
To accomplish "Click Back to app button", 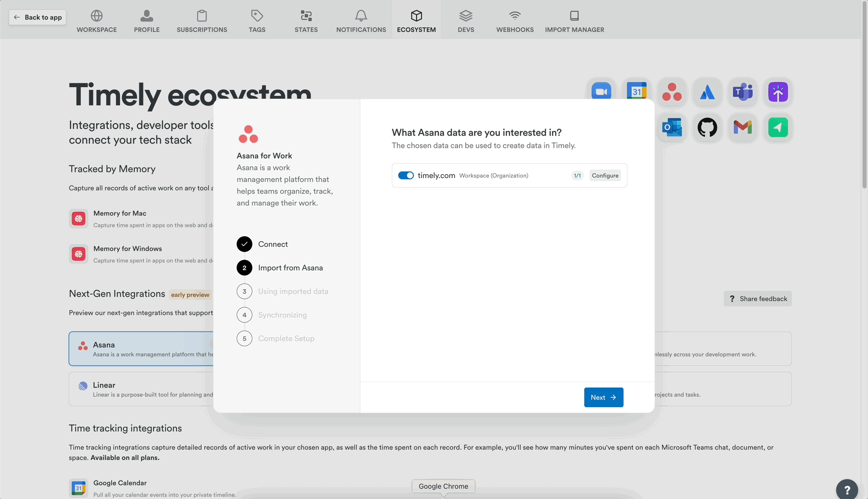I will point(38,17).
